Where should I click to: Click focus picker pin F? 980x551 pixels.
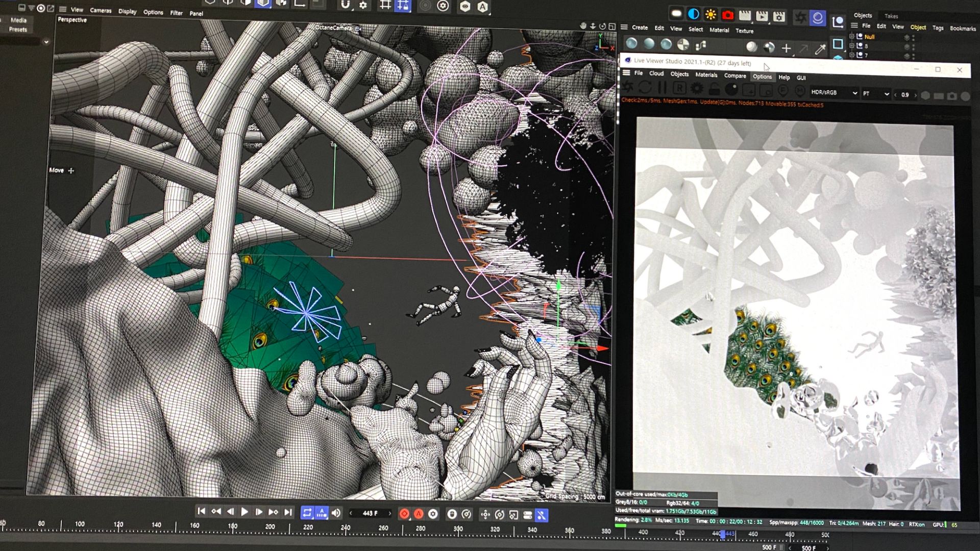tap(783, 91)
